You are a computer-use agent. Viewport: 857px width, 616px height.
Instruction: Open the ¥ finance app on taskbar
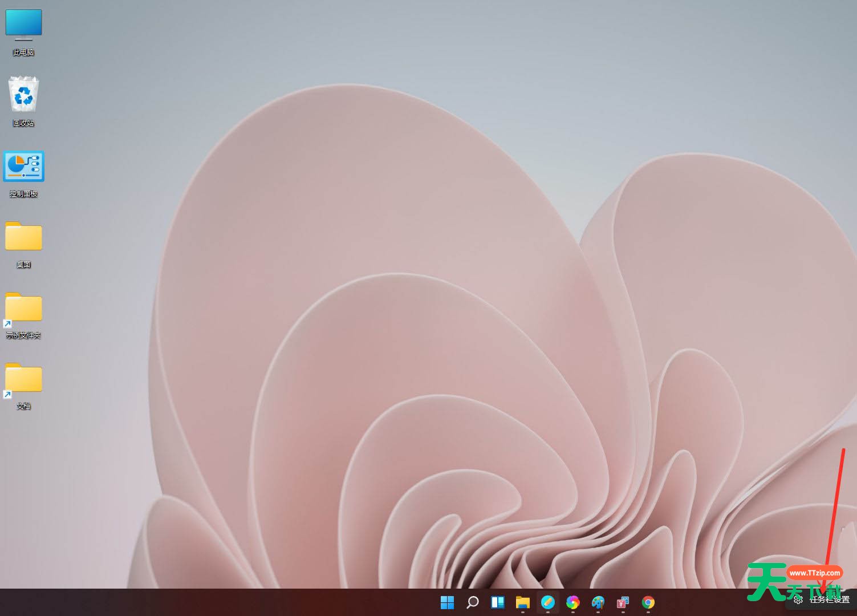(623, 602)
